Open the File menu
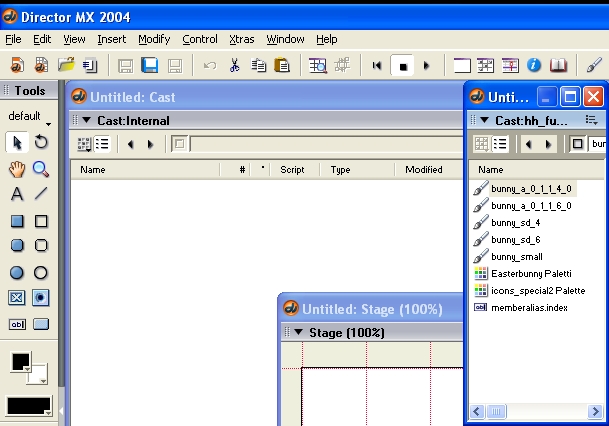 click(13, 39)
